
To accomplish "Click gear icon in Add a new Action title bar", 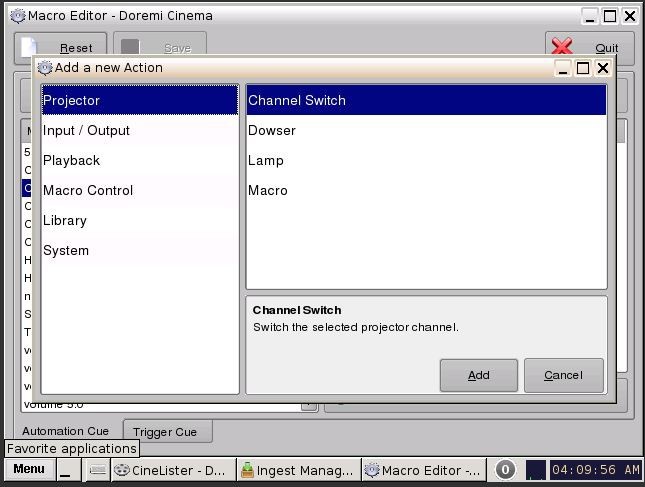I will pyautogui.click(x=45, y=67).
